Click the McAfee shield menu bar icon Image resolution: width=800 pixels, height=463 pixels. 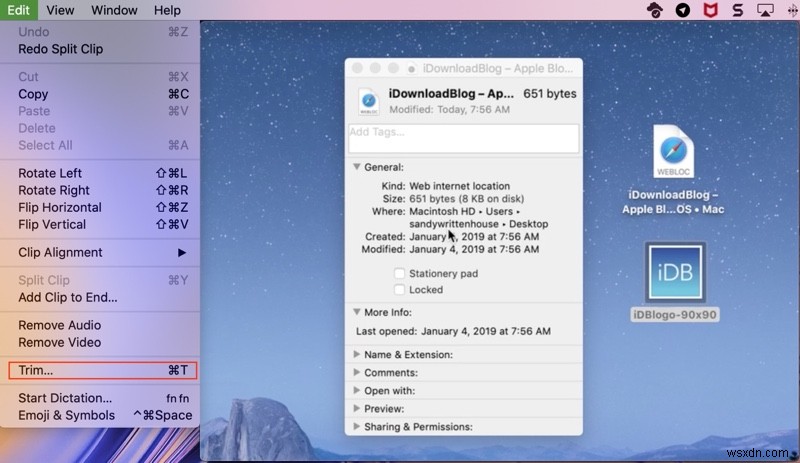click(x=710, y=10)
